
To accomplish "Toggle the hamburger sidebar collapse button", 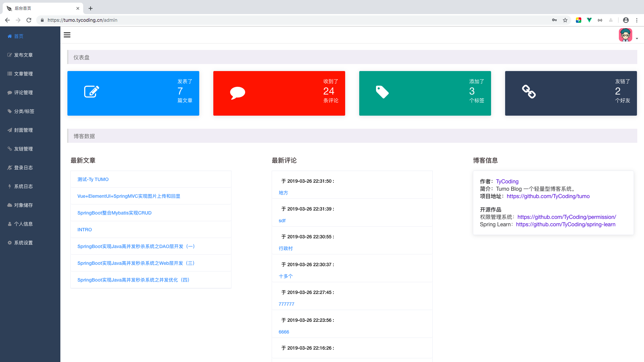I will pos(67,35).
